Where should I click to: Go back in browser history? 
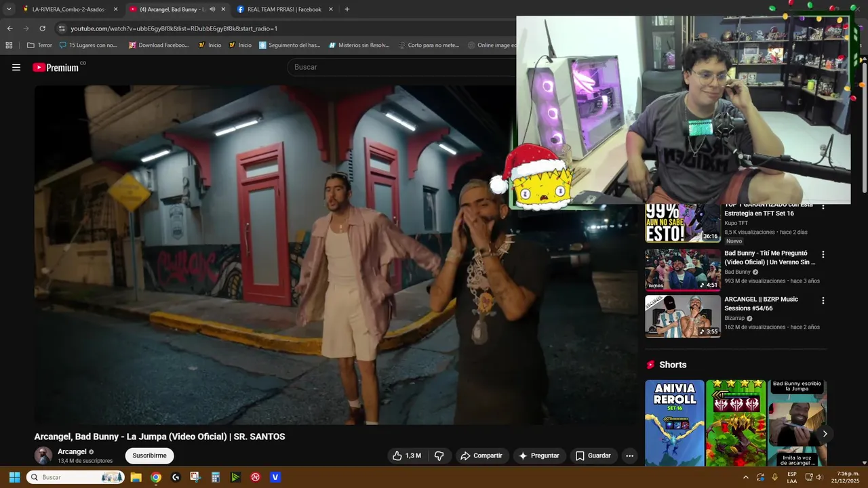[9, 28]
